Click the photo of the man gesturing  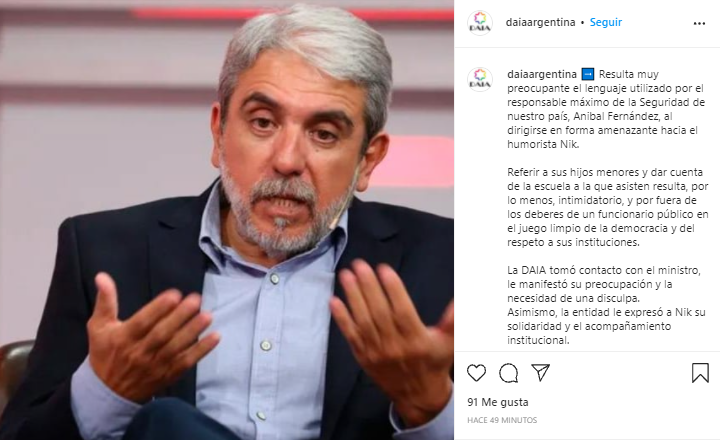tap(227, 220)
